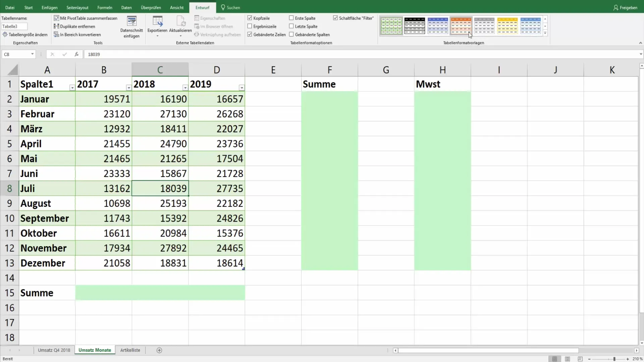
Task: Click the Suchen lightbulb icon
Action: tap(223, 7)
